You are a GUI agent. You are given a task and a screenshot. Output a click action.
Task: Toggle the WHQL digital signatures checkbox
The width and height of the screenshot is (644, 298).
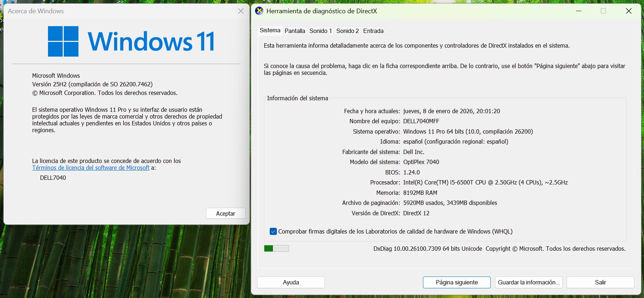click(x=273, y=231)
